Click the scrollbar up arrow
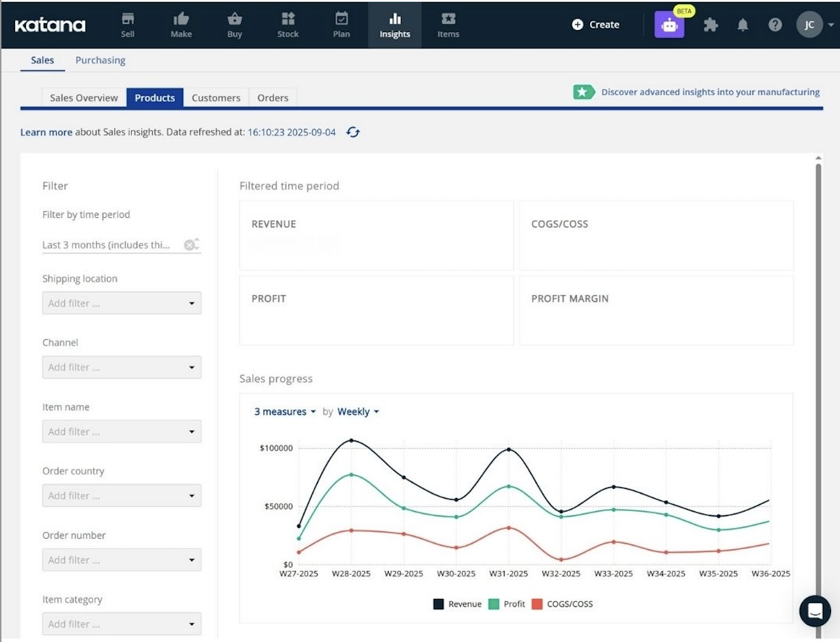 [818, 158]
